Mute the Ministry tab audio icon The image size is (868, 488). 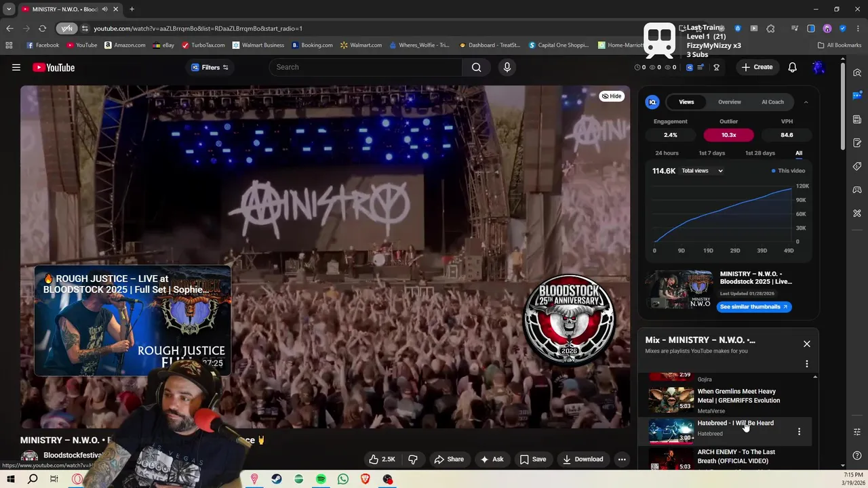coord(104,9)
